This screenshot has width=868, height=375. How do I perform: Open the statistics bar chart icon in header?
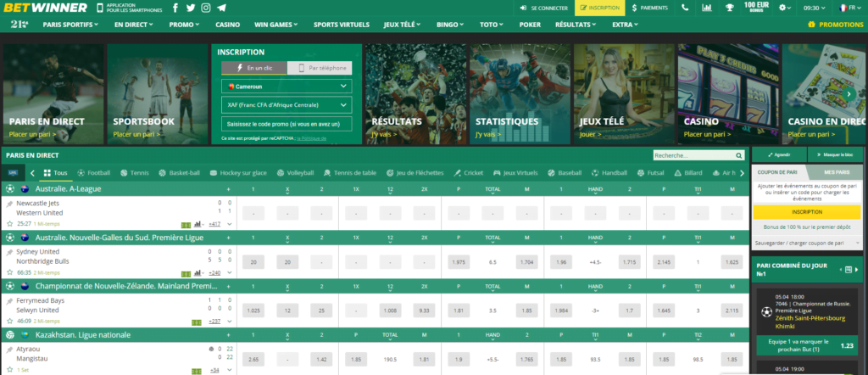point(707,8)
